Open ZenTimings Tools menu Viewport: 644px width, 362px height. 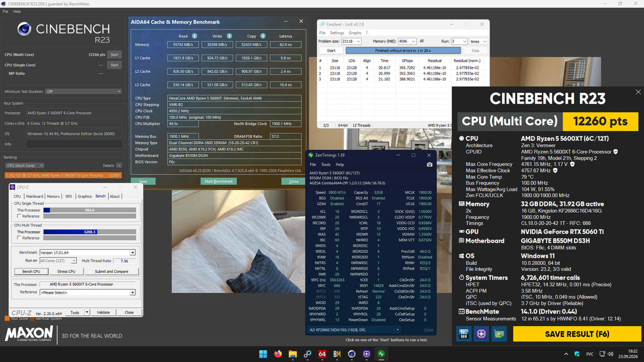[326, 164]
